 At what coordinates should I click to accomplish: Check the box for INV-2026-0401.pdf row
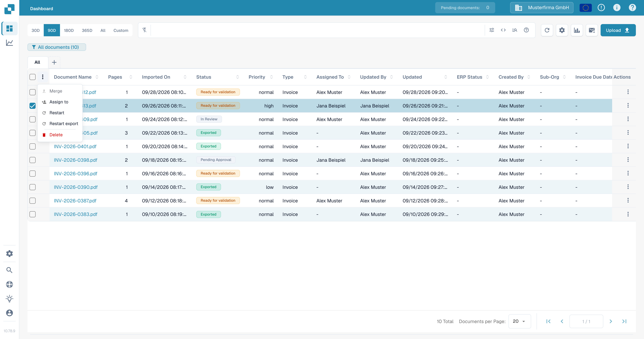[x=33, y=146]
